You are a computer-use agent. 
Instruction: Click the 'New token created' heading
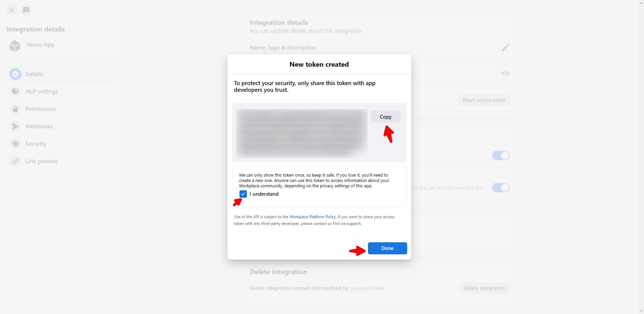[319, 64]
